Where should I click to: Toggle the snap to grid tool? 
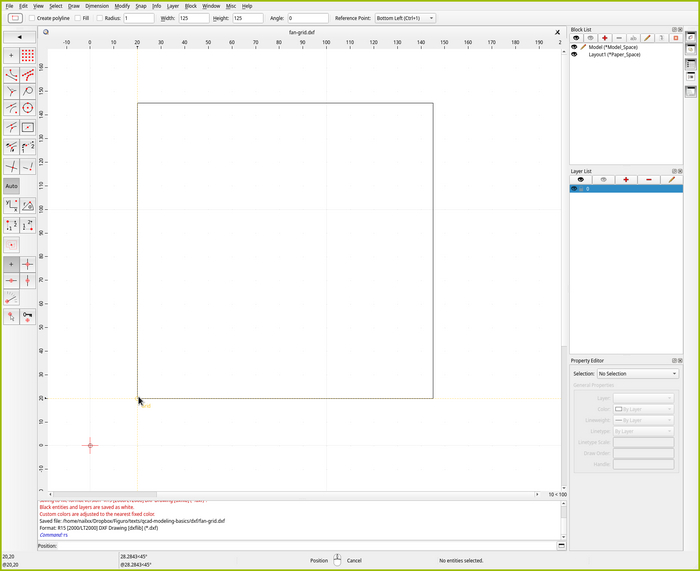point(28,55)
